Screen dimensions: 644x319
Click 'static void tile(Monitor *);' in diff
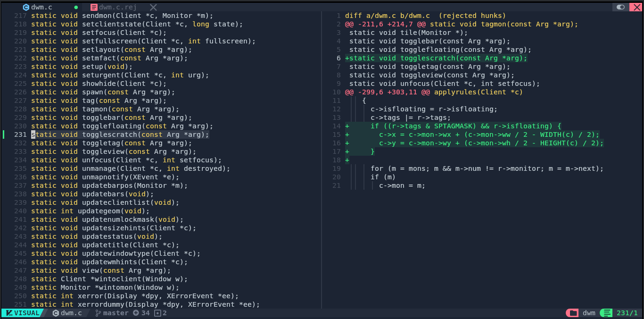pos(408,33)
